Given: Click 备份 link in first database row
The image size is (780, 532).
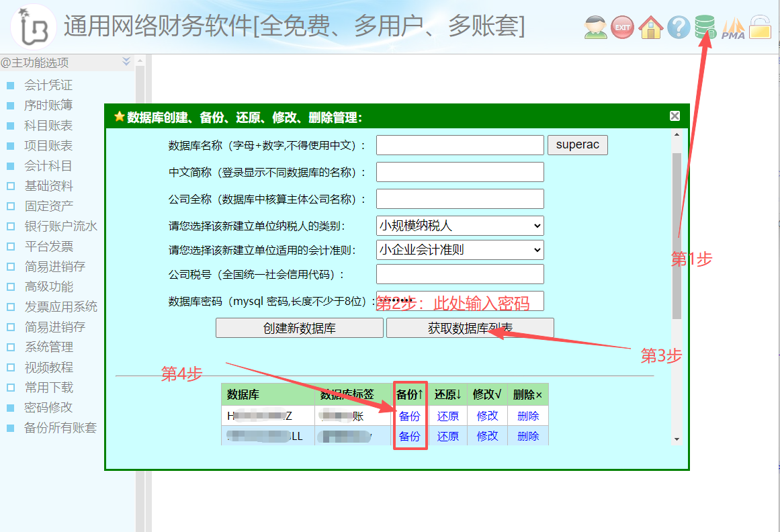Looking at the screenshot, I should click(409, 416).
